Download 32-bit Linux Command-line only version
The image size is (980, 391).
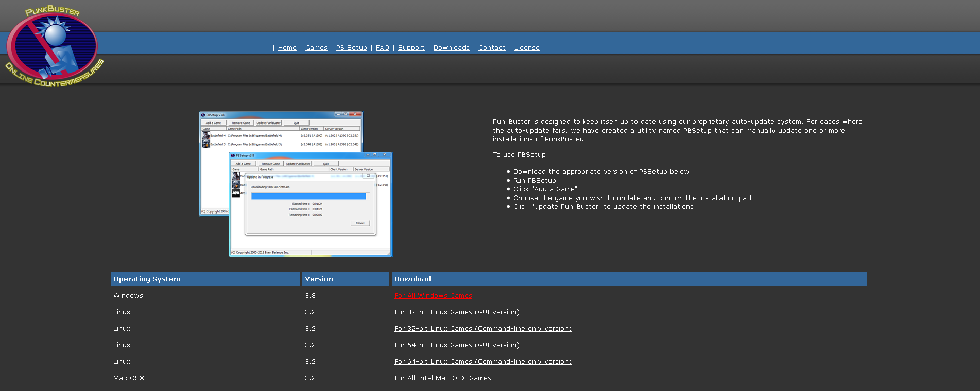(483, 329)
